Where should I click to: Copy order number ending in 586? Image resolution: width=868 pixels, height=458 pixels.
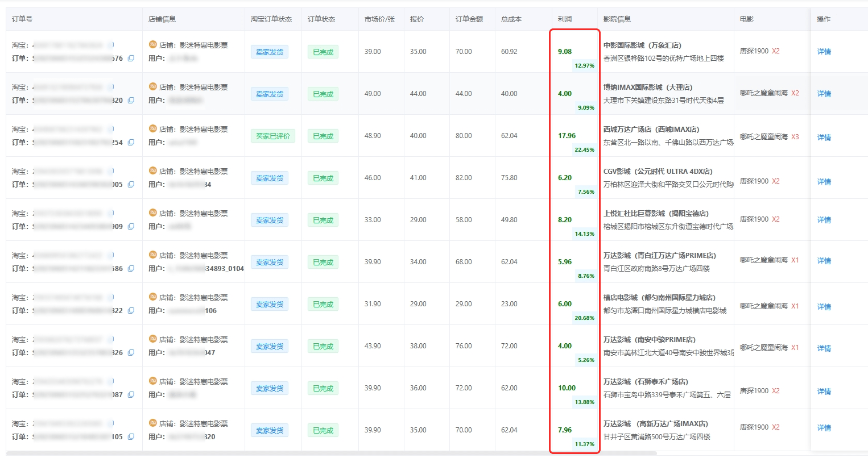(x=131, y=269)
